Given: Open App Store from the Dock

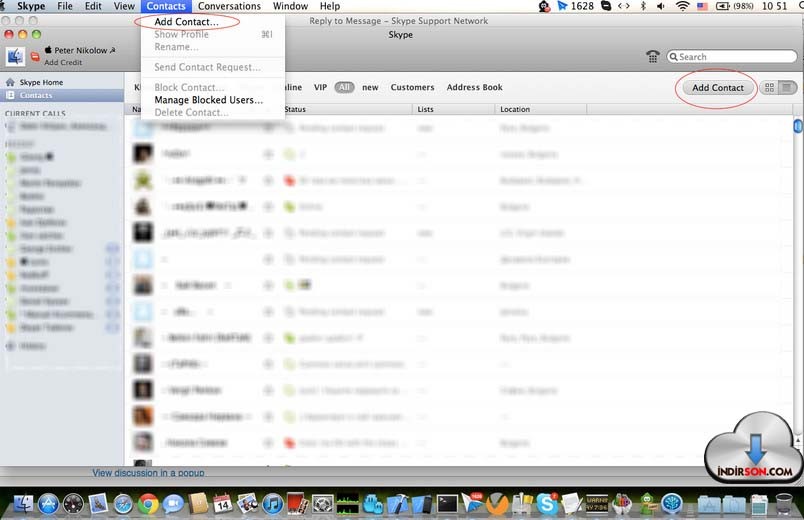Looking at the screenshot, I should click(48, 504).
